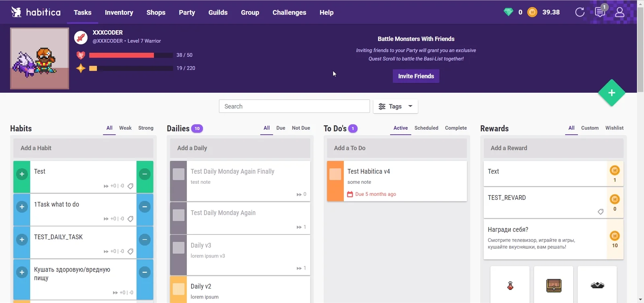Open the user profile icon
644x303 pixels.
coord(620,12)
